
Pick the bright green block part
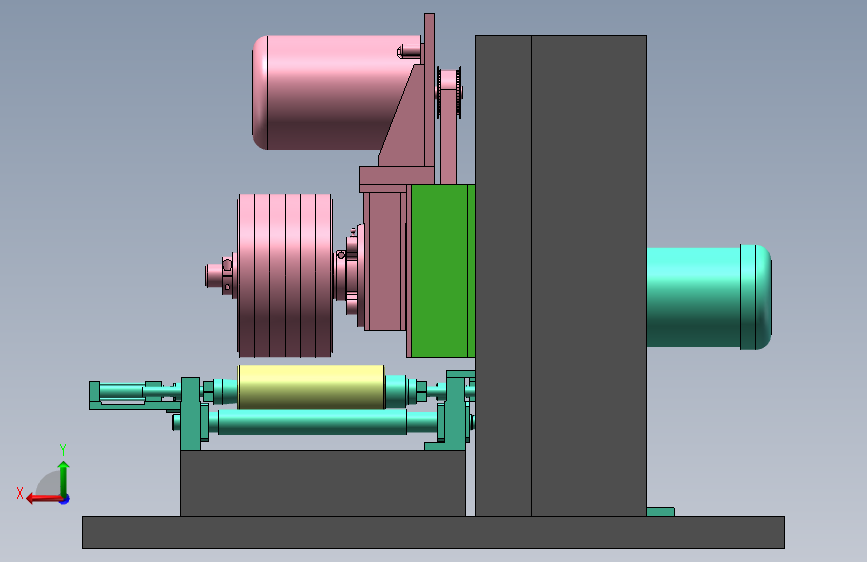pyautogui.click(x=442, y=271)
